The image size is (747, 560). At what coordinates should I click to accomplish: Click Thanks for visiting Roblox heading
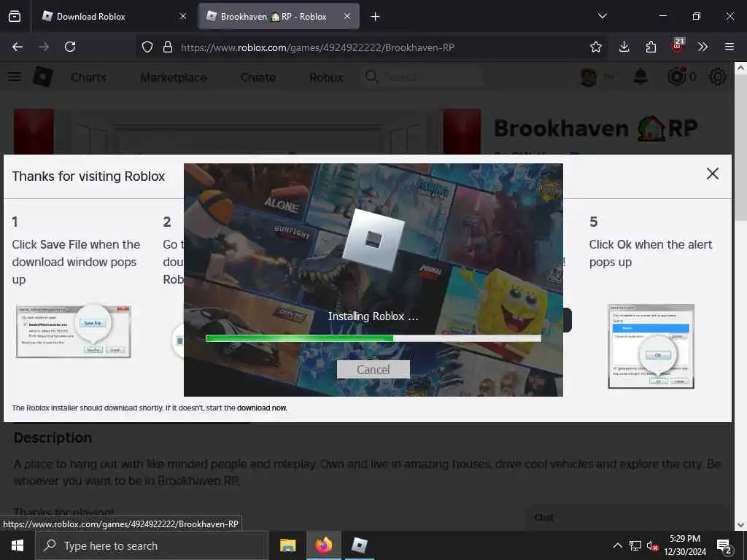(88, 176)
